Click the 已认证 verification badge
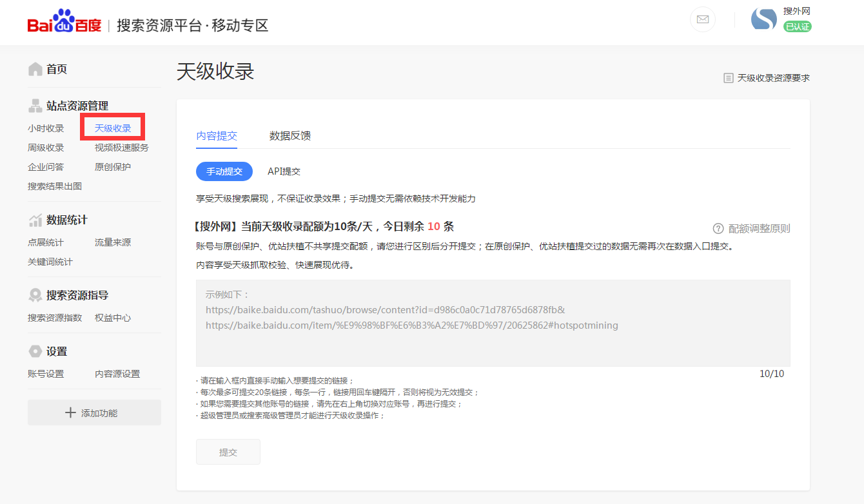Screen dimensions: 864x504 [798, 26]
